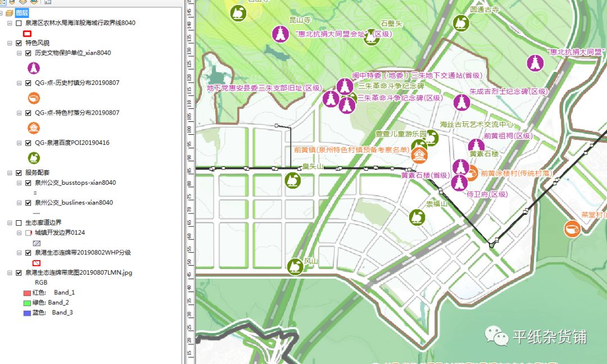607x364 pixels.
Task: Click purple marker left of 闽中特委 label
Action: [x=345, y=87]
